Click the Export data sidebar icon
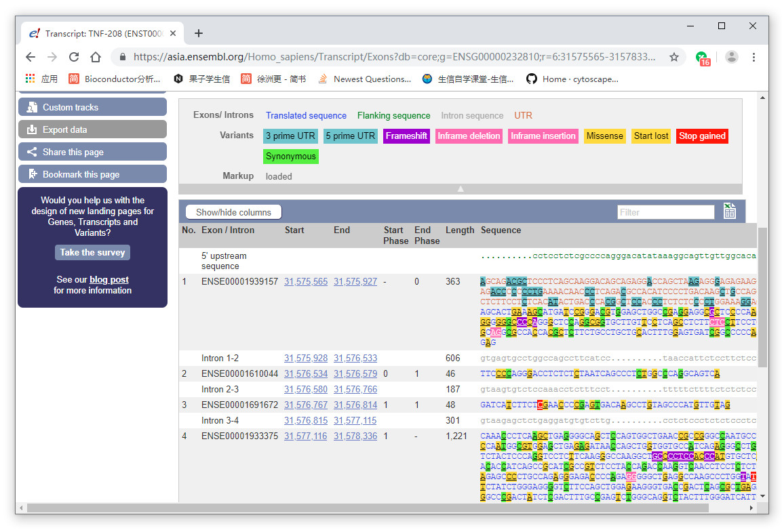This screenshot has height=532, width=782. point(32,129)
